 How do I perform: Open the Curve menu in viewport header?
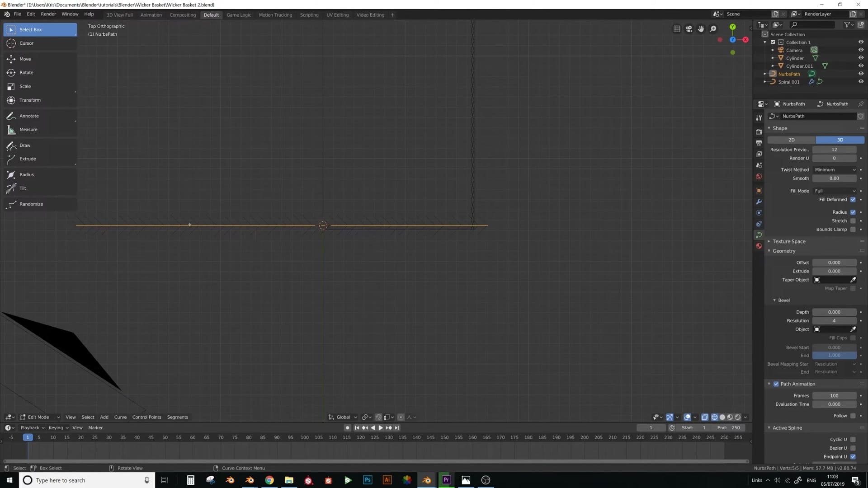coord(120,418)
